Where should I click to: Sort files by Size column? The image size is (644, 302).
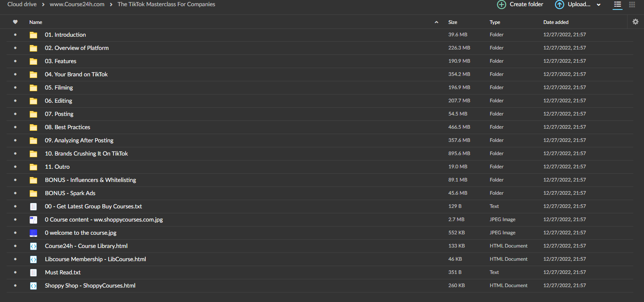pyautogui.click(x=453, y=22)
